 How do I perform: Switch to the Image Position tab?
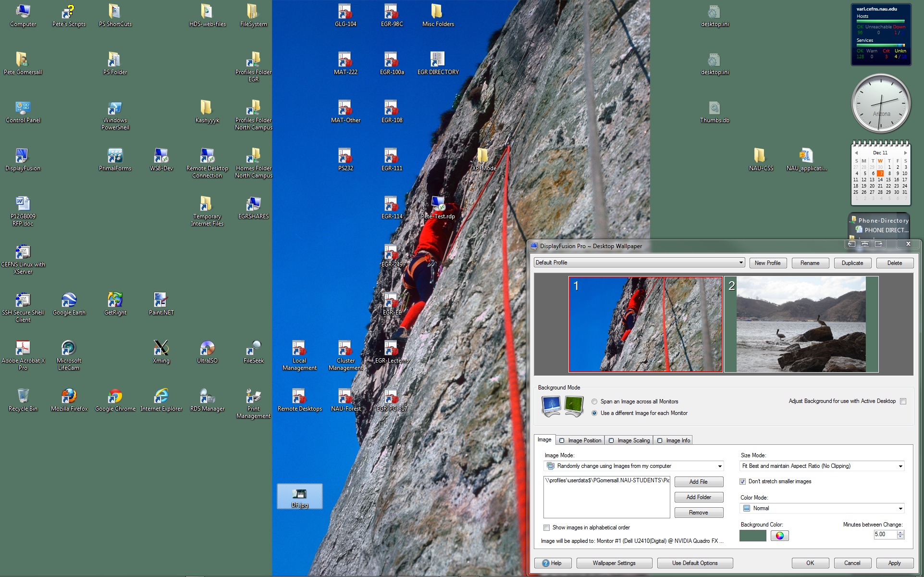coord(580,440)
